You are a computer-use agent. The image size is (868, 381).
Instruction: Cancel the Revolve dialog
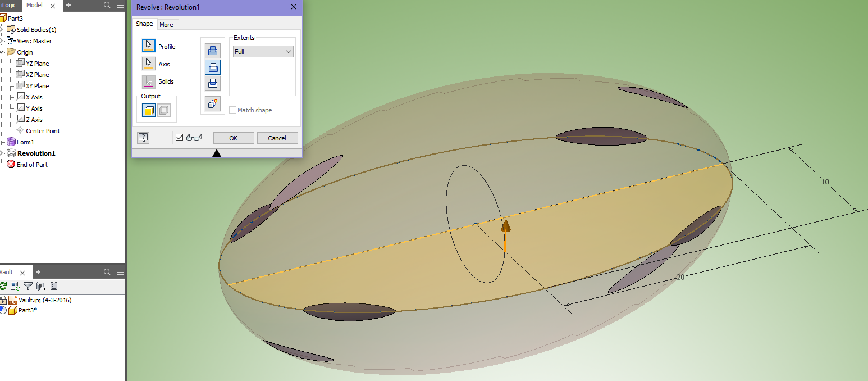277,138
